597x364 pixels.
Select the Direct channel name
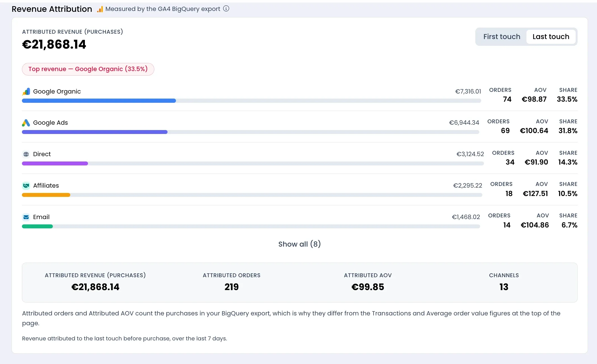[x=42, y=154]
